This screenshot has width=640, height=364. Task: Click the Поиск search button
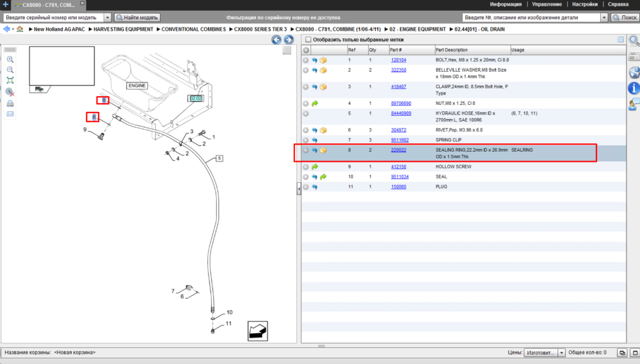point(625,17)
